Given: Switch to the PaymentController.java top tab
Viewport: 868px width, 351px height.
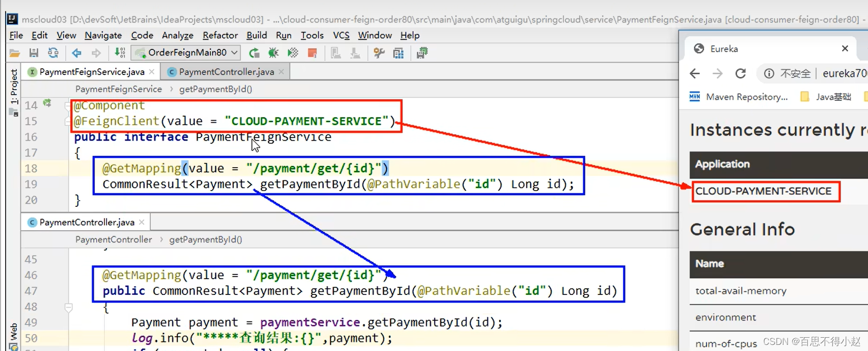Looking at the screenshot, I should (226, 72).
